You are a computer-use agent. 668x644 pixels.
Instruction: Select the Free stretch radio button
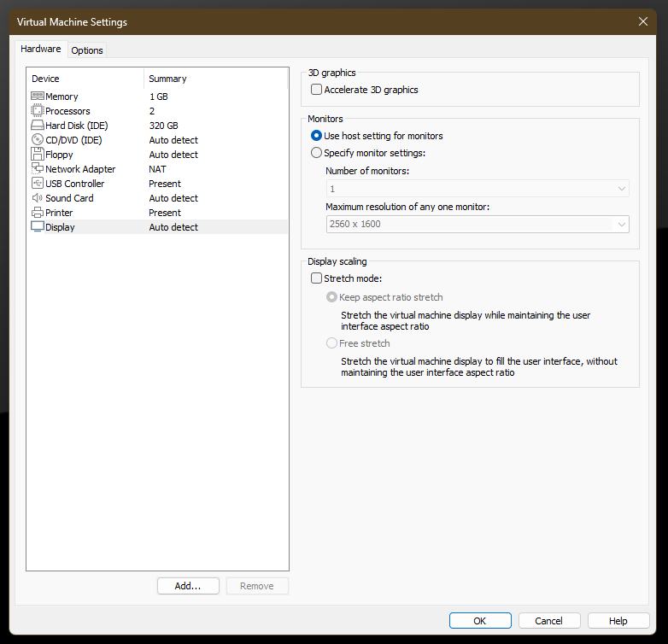pos(331,342)
